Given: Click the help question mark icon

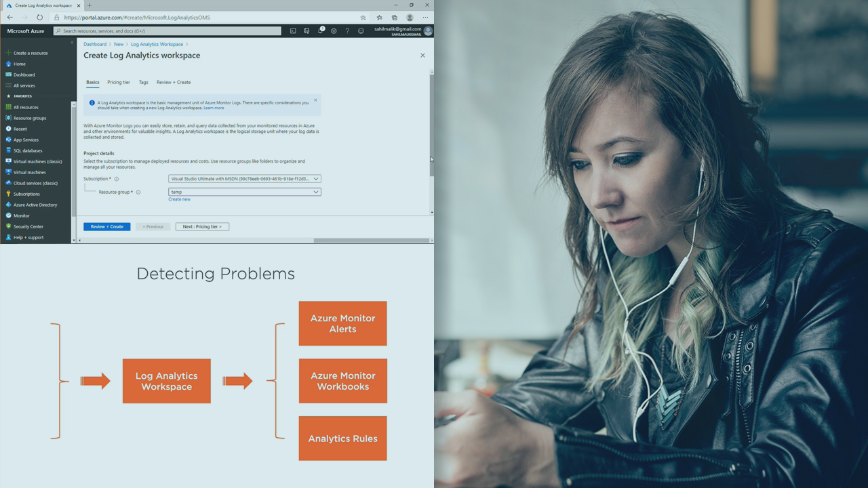Looking at the screenshot, I should pos(347,31).
